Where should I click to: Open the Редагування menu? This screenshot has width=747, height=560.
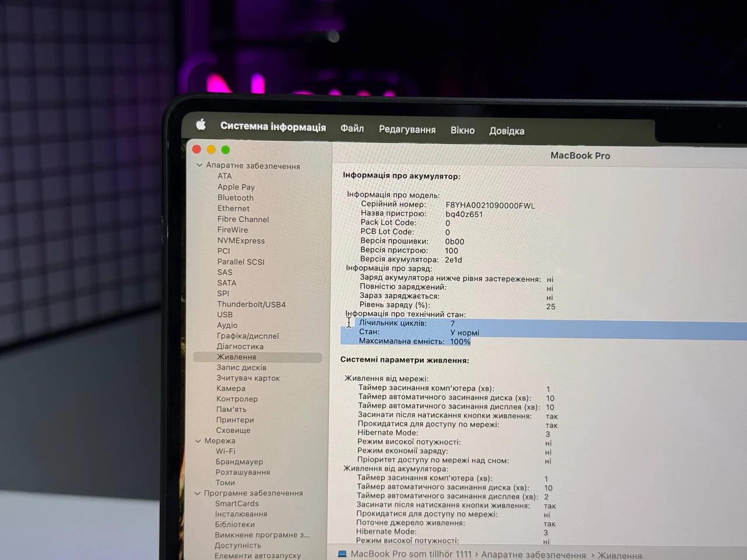[x=407, y=129]
